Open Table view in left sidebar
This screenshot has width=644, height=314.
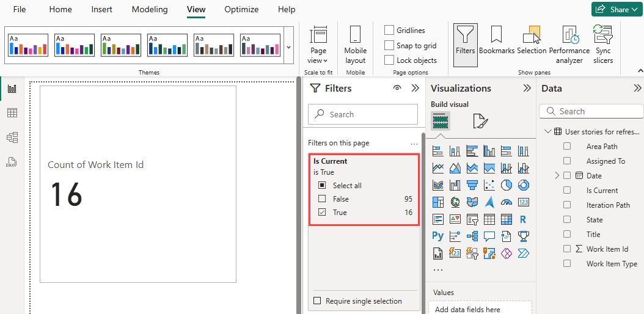pos(12,113)
